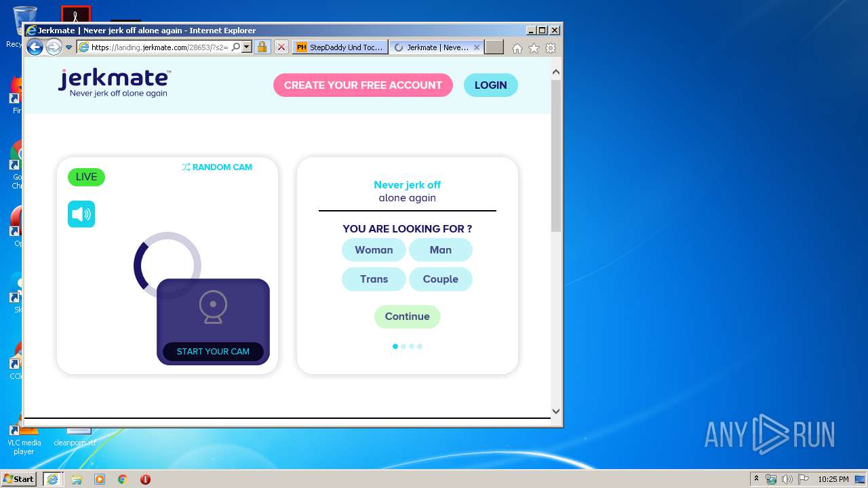The width and height of the screenshot is (868, 488).
Task: Click the page scrollbar up arrow
Action: pos(556,72)
